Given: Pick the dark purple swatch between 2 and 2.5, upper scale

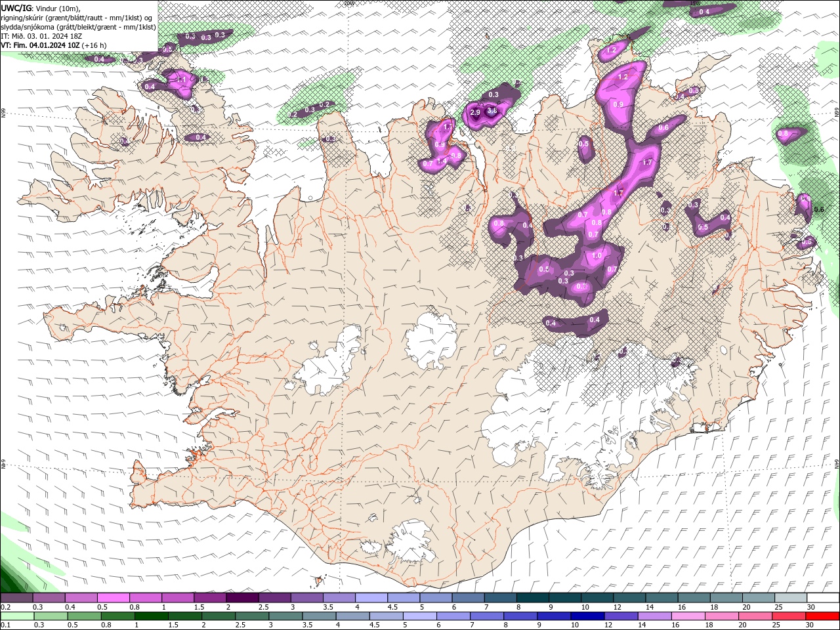Looking at the screenshot, I should (242, 597).
